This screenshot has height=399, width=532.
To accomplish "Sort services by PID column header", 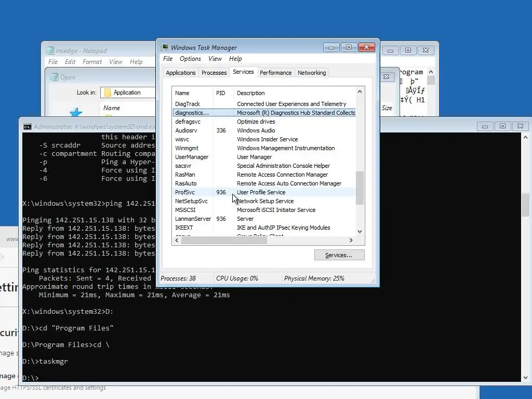I will click(x=223, y=93).
